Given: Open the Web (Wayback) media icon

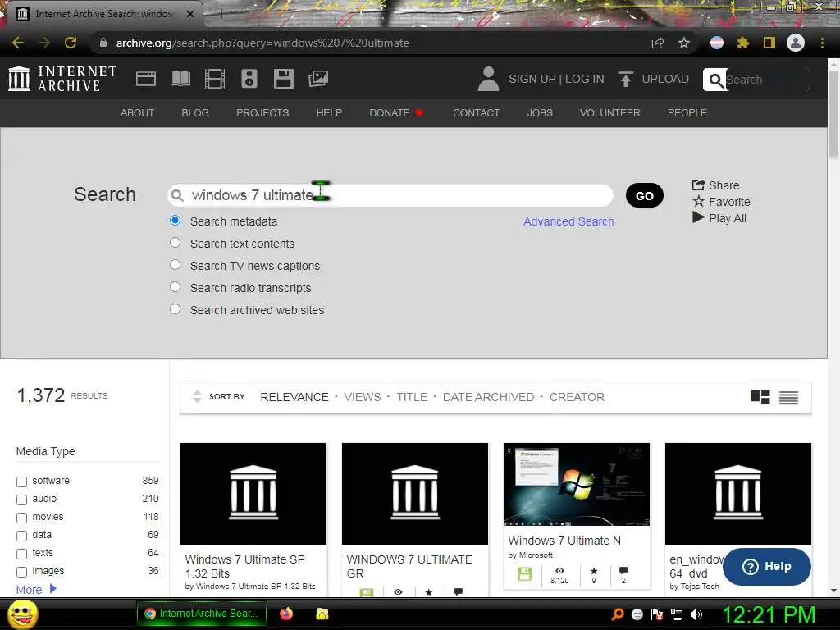Looking at the screenshot, I should [146, 79].
